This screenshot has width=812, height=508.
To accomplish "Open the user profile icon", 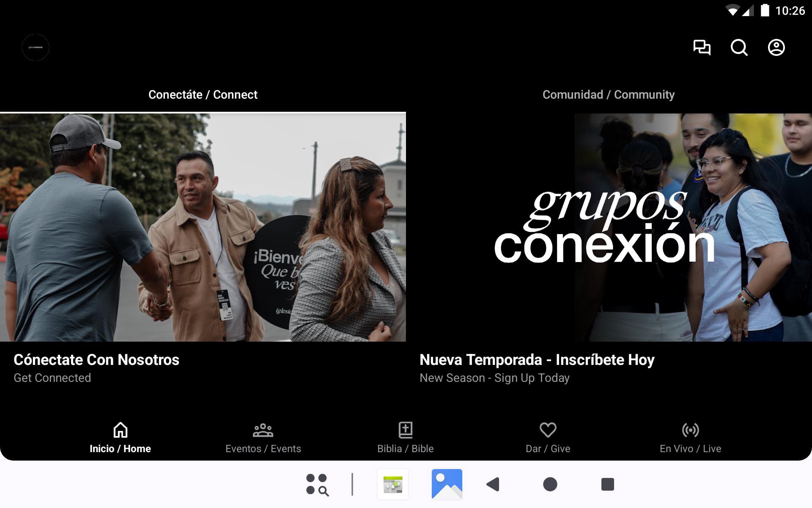I will click(x=776, y=47).
